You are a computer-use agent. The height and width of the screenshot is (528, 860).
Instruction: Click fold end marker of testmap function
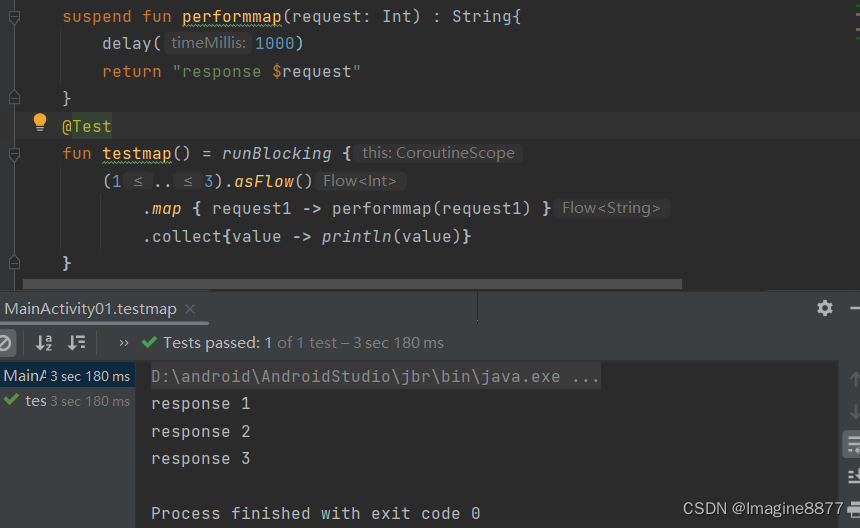click(15, 263)
